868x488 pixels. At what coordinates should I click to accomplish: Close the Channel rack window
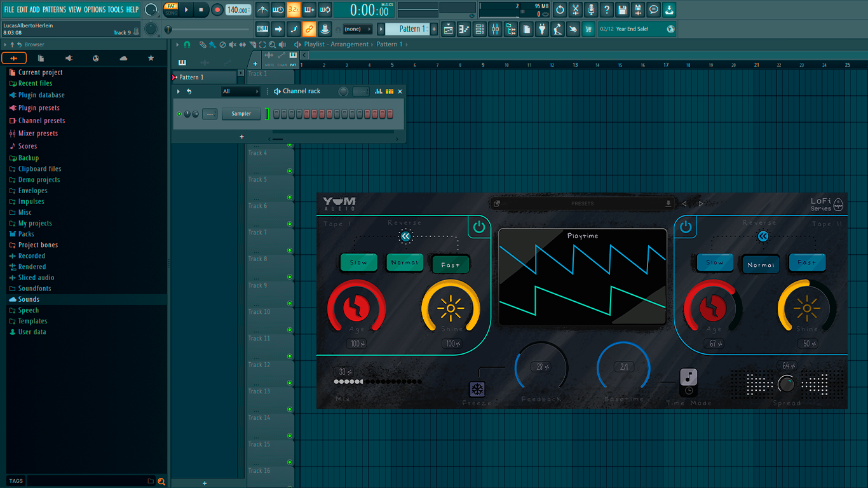400,91
